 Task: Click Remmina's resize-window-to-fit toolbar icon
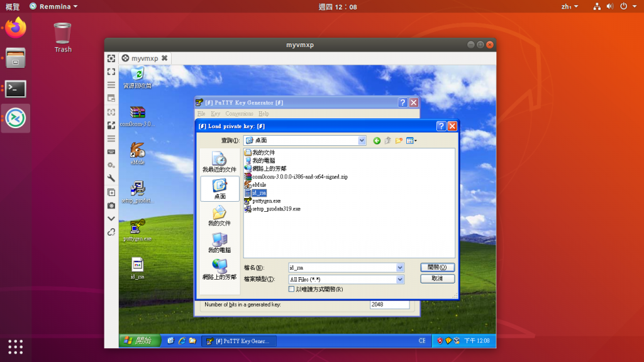point(111,58)
